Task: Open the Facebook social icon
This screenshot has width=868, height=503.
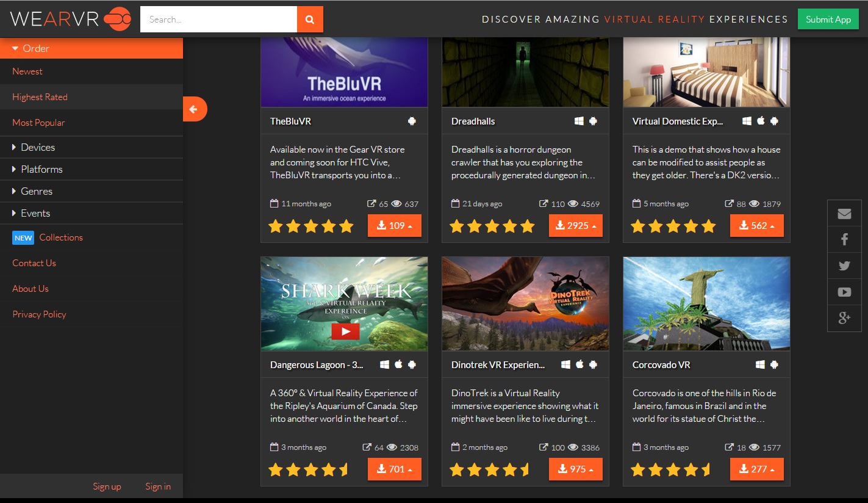Action: tap(844, 240)
